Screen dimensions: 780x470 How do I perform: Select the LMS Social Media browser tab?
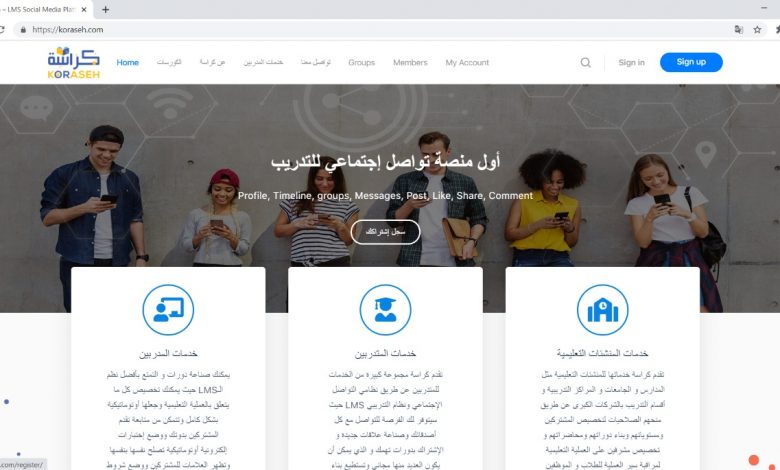click(x=42, y=9)
